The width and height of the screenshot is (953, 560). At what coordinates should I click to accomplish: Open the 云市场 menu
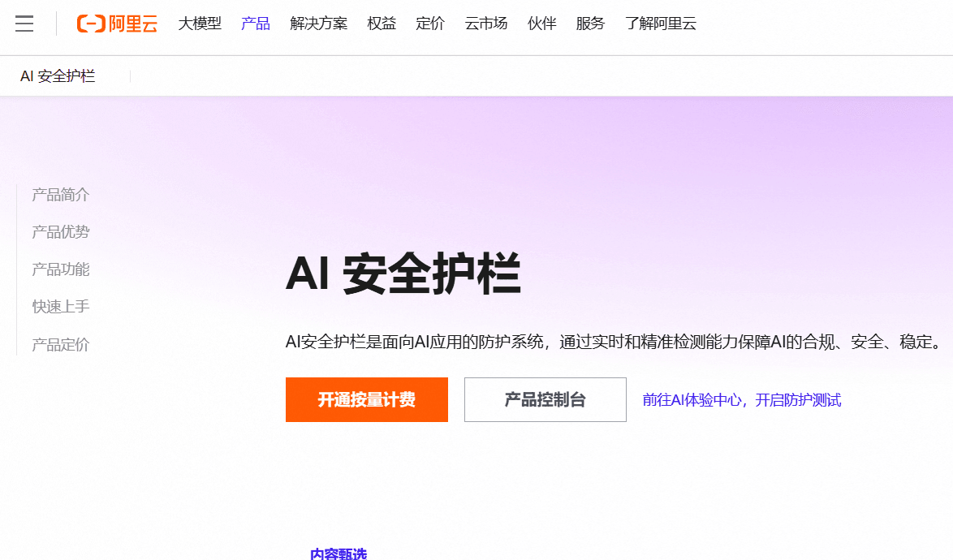coord(486,24)
